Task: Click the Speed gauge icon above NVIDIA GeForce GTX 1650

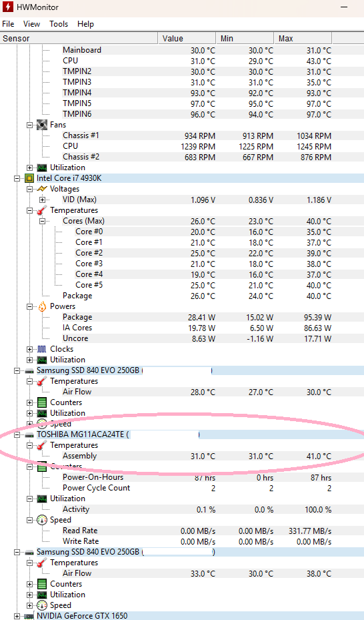Action: 42,605
